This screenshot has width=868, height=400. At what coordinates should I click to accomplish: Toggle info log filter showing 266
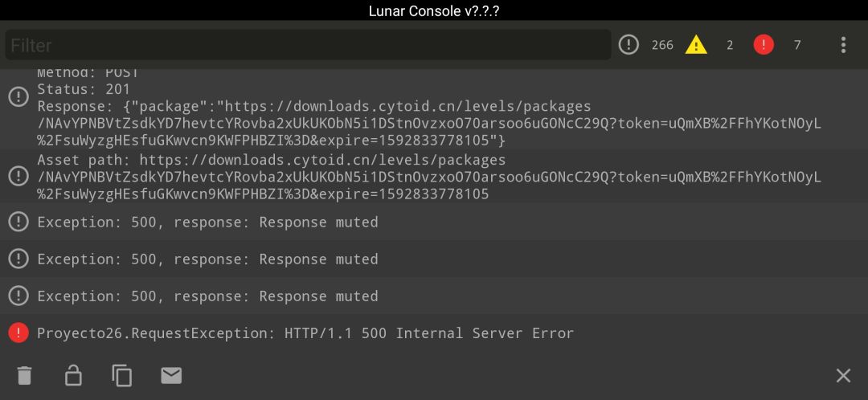[x=645, y=45]
